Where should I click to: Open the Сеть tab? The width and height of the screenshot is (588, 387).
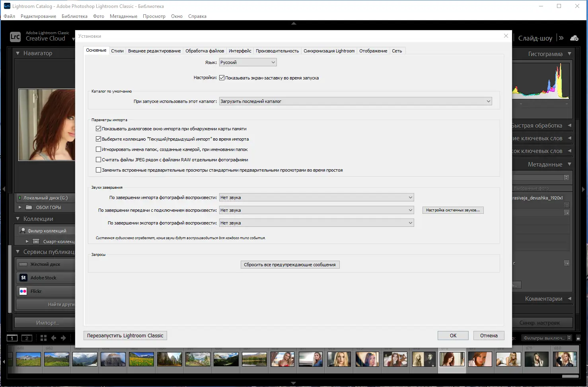(397, 51)
